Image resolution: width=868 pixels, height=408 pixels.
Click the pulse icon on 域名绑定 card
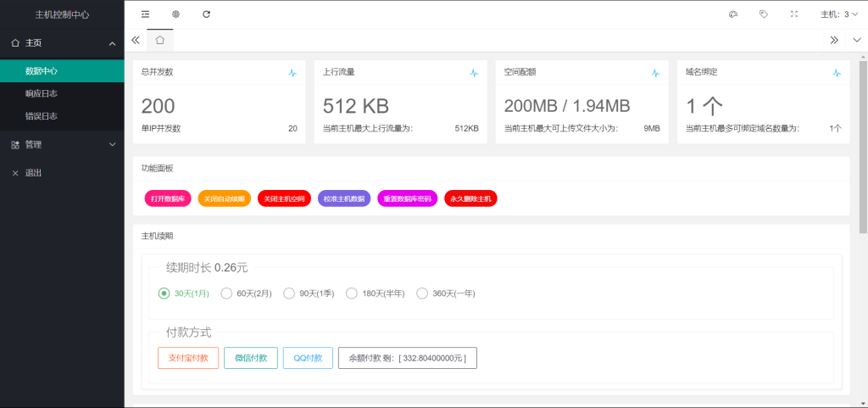click(837, 73)
